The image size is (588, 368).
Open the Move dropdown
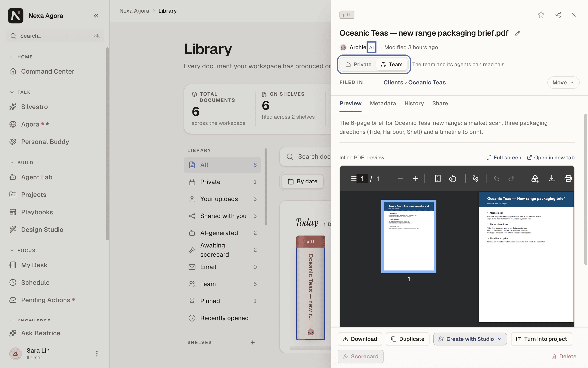[x=563, y=83]
